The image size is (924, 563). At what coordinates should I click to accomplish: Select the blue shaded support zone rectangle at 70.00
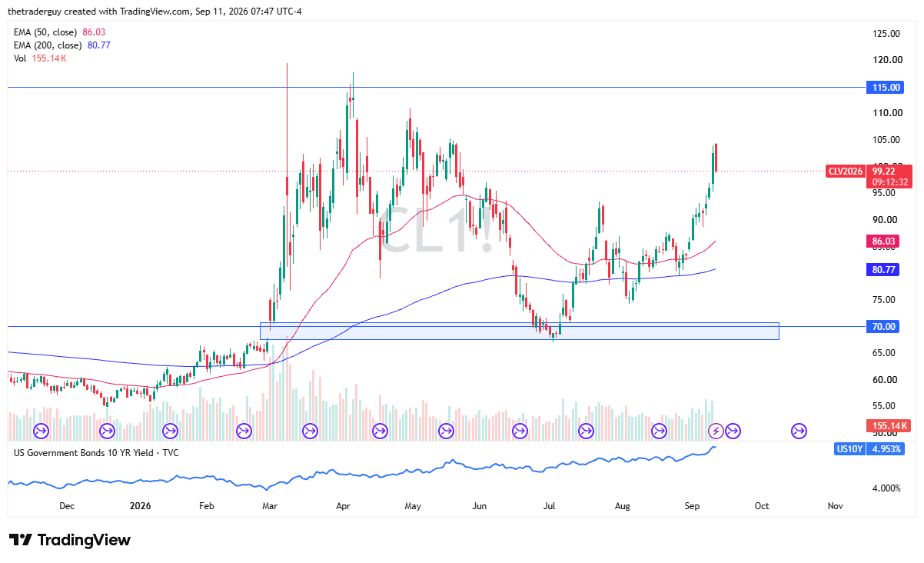pos(520,331)
